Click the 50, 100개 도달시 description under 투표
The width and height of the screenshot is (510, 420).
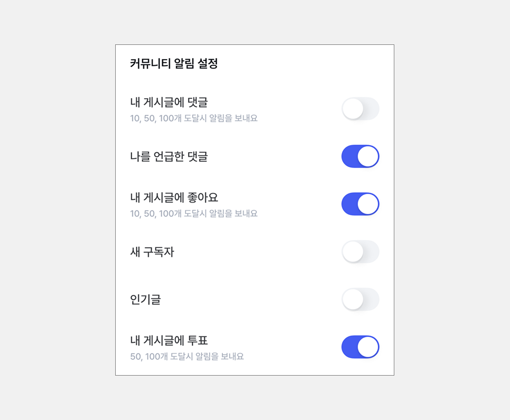coord(187,357)
